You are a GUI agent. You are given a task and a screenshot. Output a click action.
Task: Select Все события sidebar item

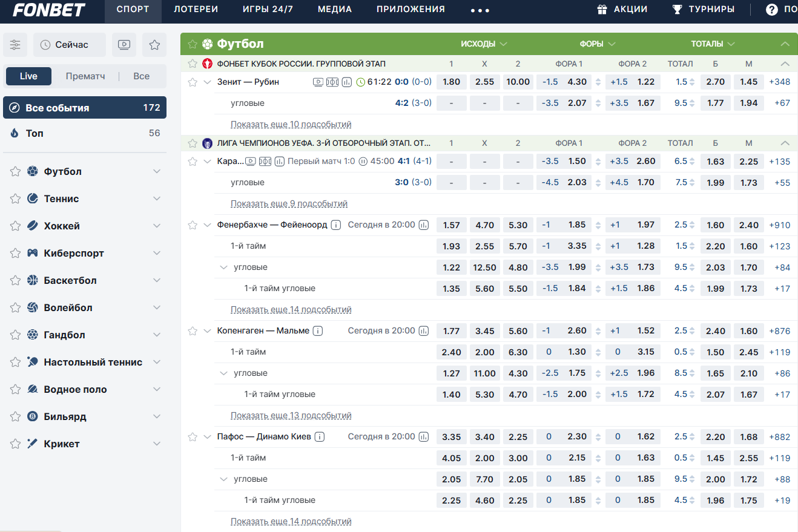point(85,108)
